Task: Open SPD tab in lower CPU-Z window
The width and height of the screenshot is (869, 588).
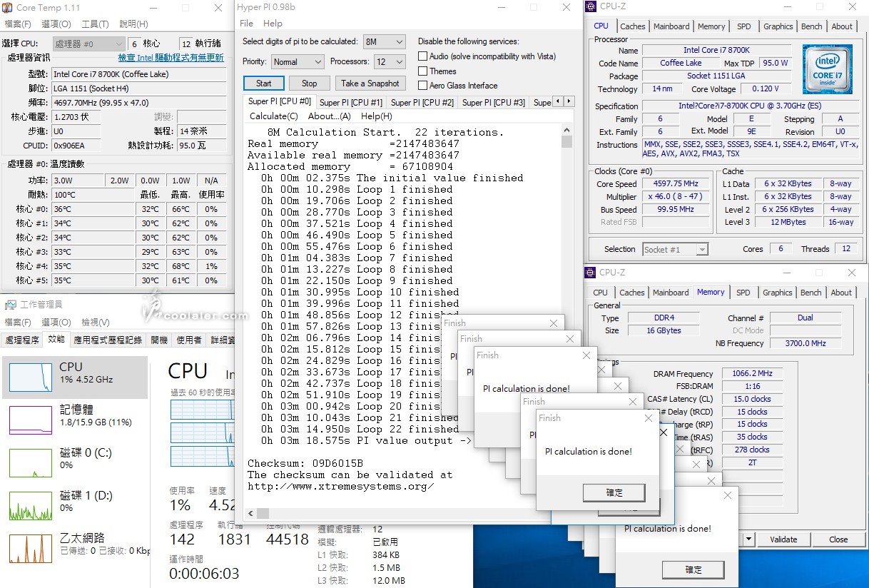Action: (743, 293)
